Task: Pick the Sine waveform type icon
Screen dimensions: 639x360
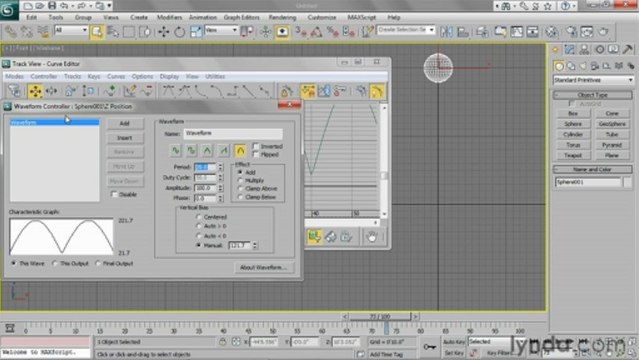Action: point(175,150)
